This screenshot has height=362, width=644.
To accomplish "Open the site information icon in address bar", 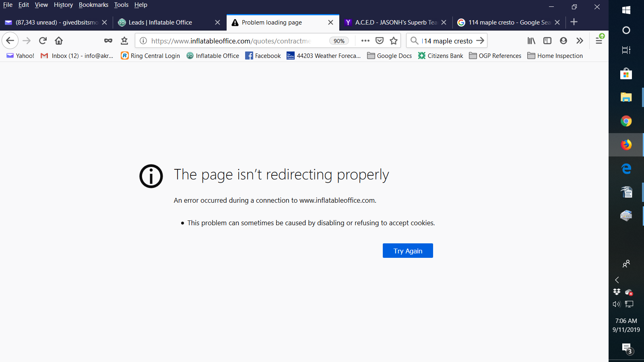I will coord(143,41).
